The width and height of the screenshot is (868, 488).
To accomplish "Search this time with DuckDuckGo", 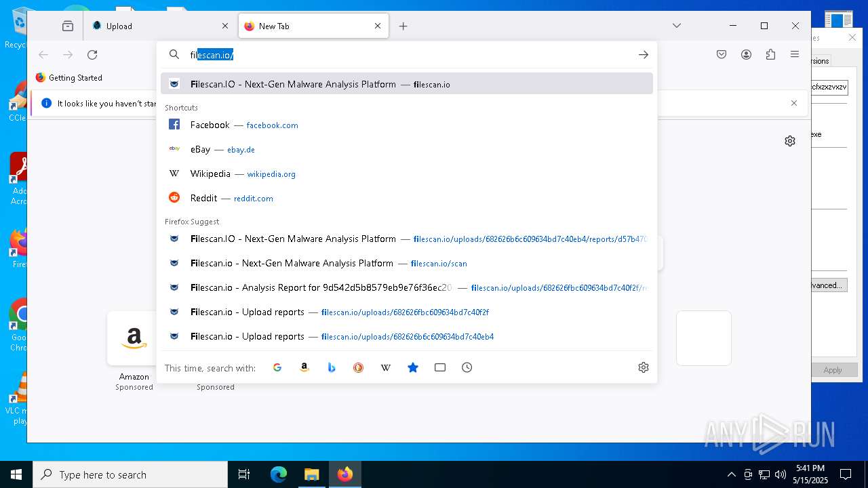I will 359,367.
